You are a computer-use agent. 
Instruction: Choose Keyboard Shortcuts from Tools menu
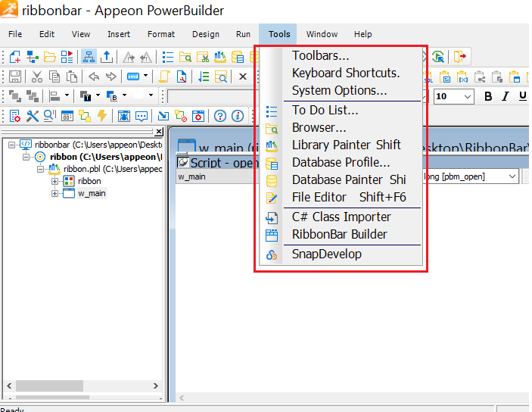pos(341,73)
